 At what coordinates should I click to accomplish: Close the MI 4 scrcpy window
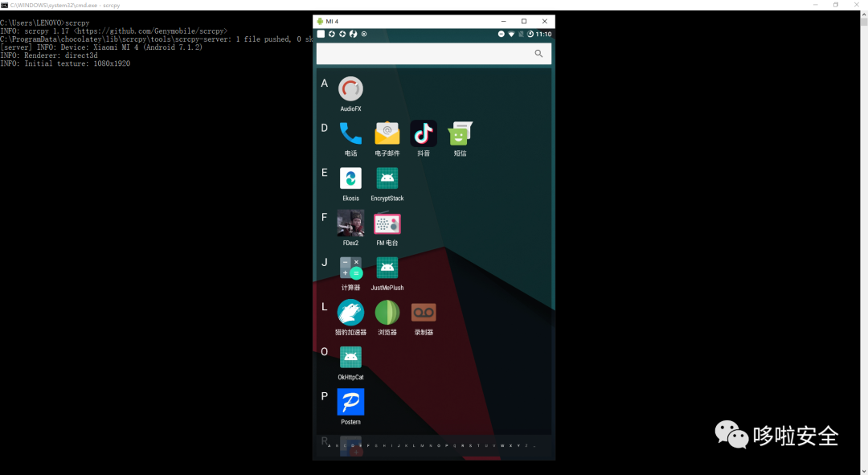[545, 21]
